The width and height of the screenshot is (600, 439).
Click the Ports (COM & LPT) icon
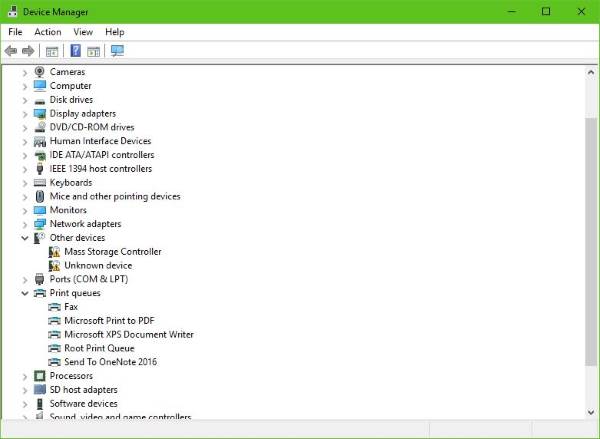[x=39, y=279]
